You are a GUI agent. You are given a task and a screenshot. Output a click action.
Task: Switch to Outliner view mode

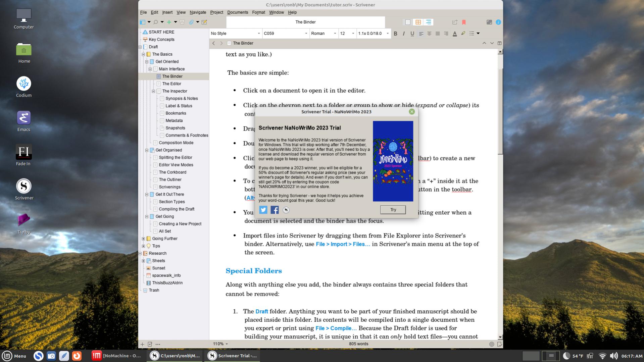click(429, 22)
